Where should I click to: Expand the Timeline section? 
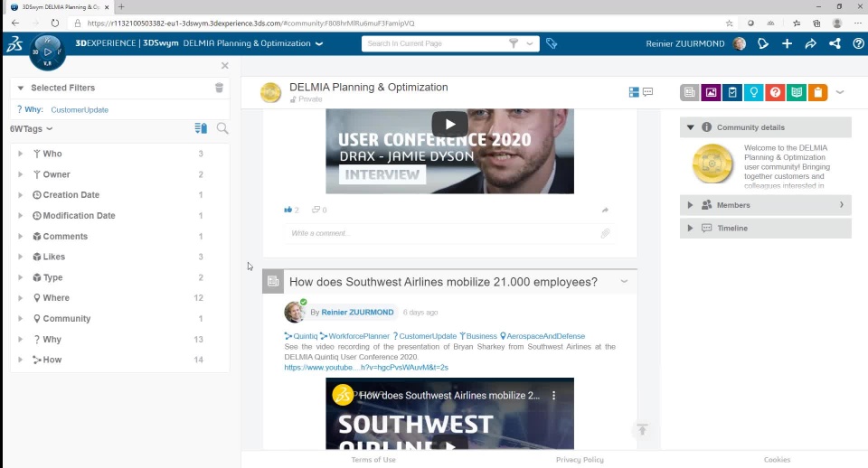(x=690, y=228)
